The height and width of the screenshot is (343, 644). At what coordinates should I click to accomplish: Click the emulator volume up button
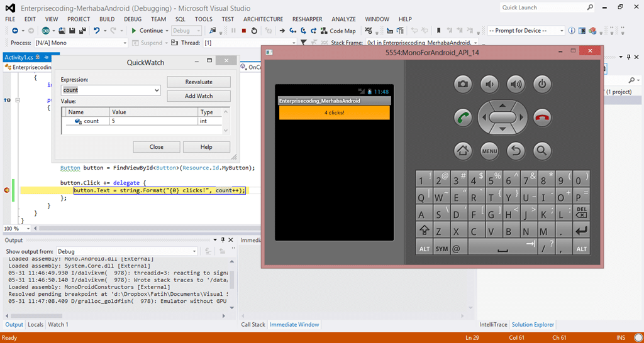(516, 84)
